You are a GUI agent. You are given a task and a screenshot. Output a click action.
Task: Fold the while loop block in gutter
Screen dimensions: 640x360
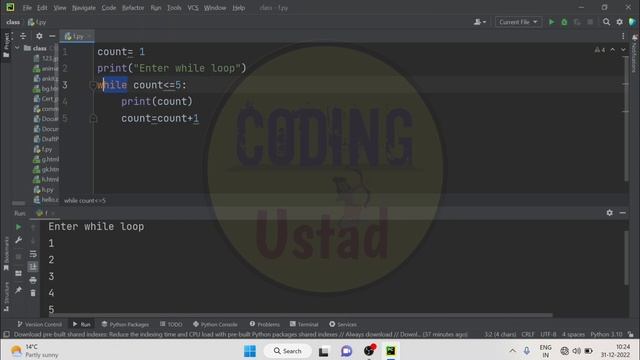pyautogui.click(x=93, y=85)
